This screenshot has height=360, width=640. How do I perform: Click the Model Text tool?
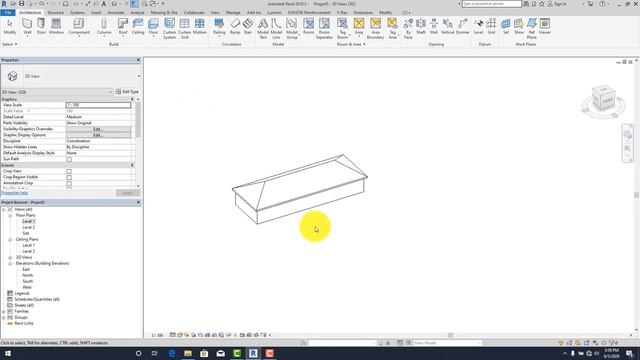pos(263,29)
